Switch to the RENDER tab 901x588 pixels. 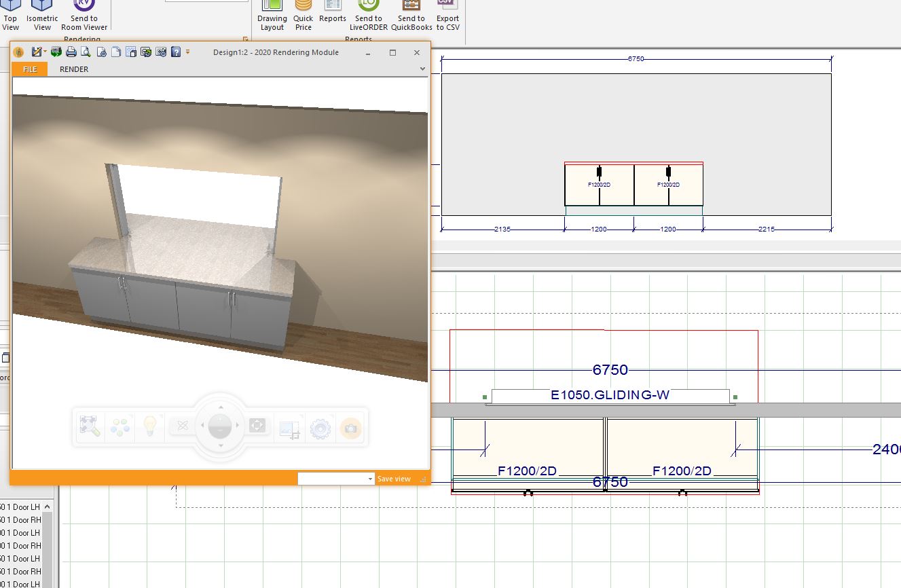tap(74, 69)
